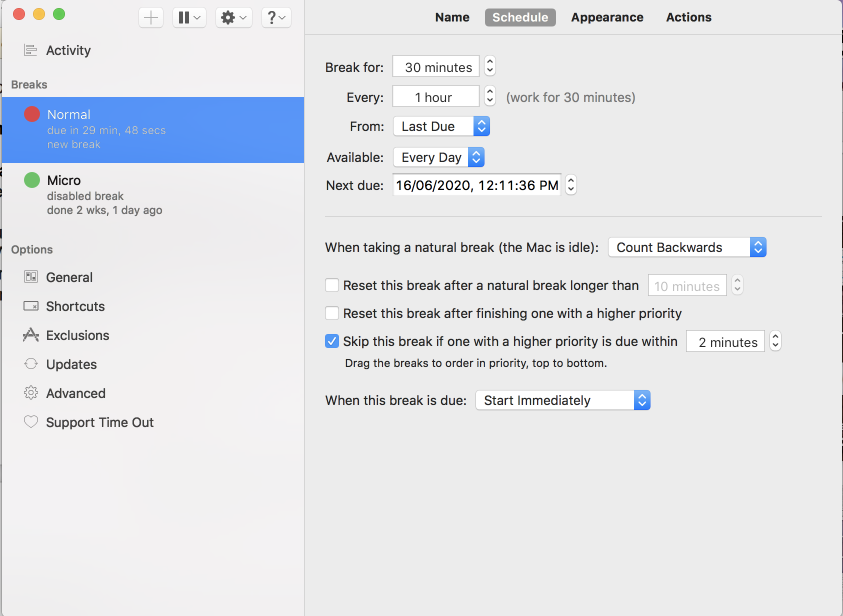Image resolution: width=843 pixels, height=616 pixels.
Task: Click the "due in 29 min, 48 secs" text
Action: coord(106,130)
